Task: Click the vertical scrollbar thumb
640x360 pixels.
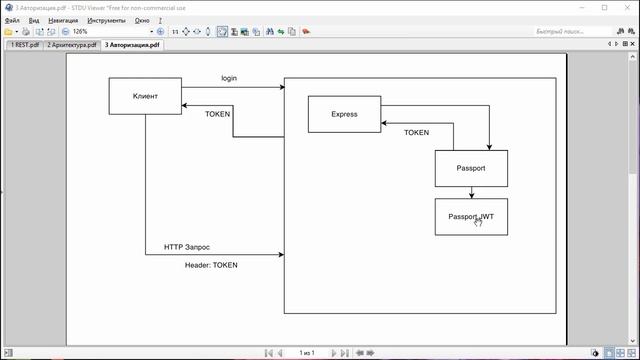Action: (633, 118)
